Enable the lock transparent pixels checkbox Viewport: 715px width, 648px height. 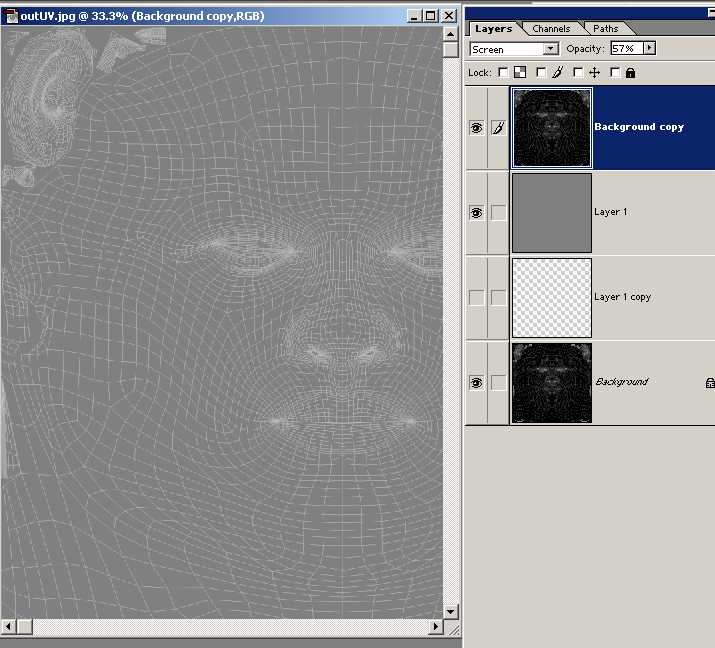(504, 72)
